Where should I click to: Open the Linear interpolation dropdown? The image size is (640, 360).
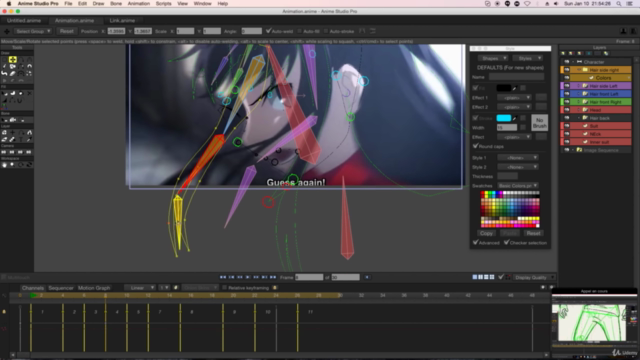click(140, 288)
